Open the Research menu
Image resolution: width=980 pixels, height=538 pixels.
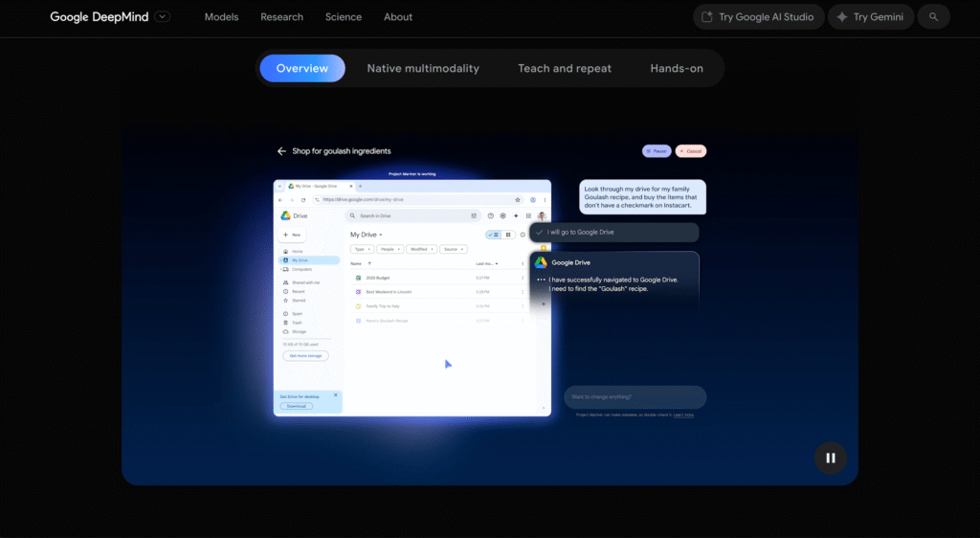(x=282, y=17)
